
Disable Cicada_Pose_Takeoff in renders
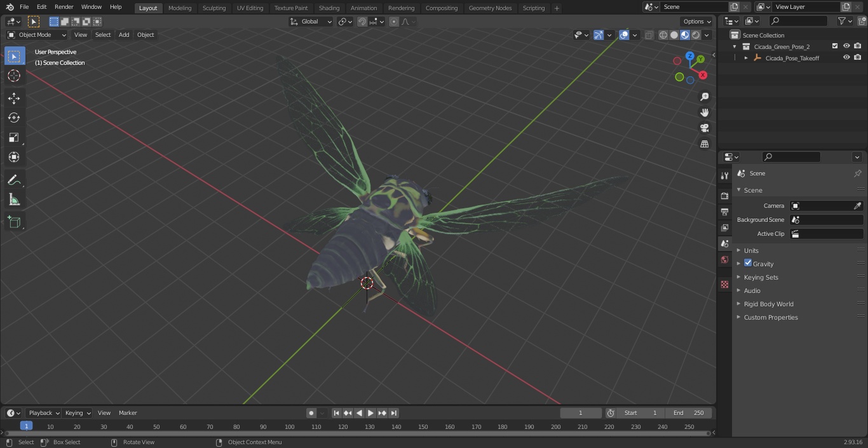pos(858,58)
